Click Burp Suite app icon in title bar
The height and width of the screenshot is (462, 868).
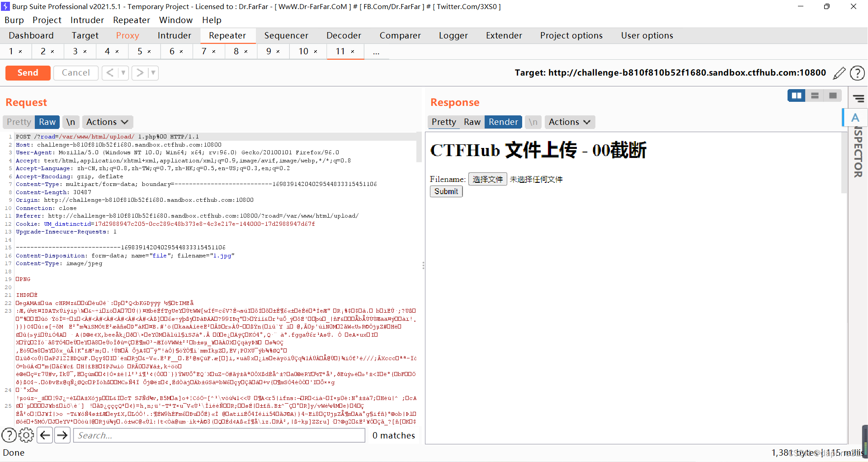pos(5,6)
